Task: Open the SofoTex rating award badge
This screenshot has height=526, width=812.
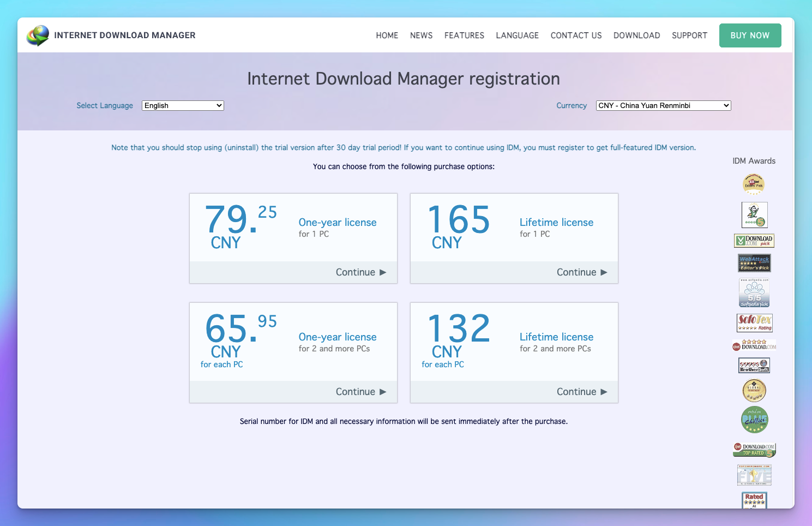Action: pos(755,323)
